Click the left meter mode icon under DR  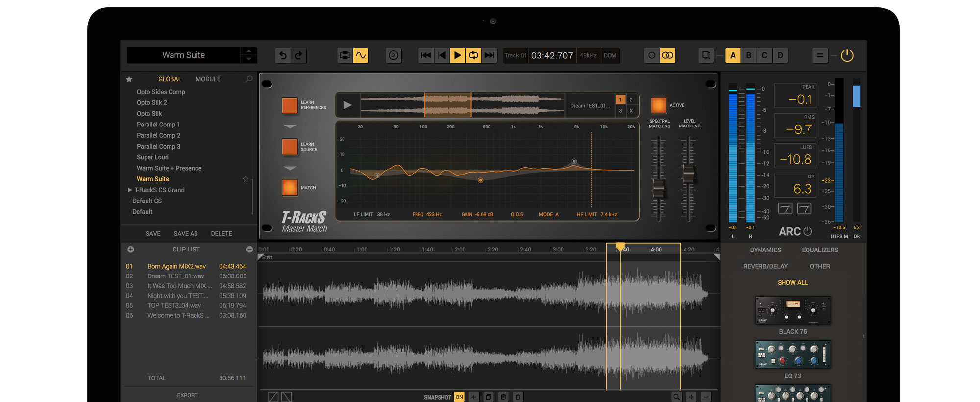pos(785,208)
